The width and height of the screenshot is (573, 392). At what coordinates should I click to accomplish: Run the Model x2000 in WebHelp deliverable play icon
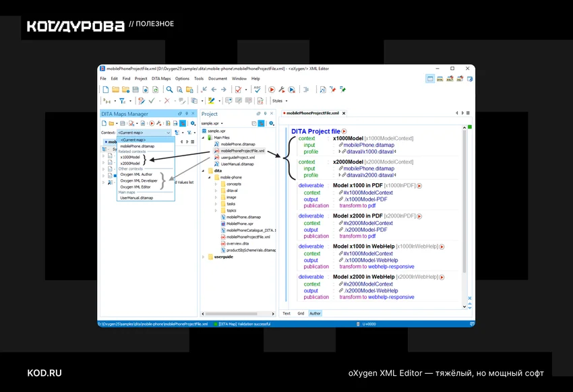tap(442, 277)
